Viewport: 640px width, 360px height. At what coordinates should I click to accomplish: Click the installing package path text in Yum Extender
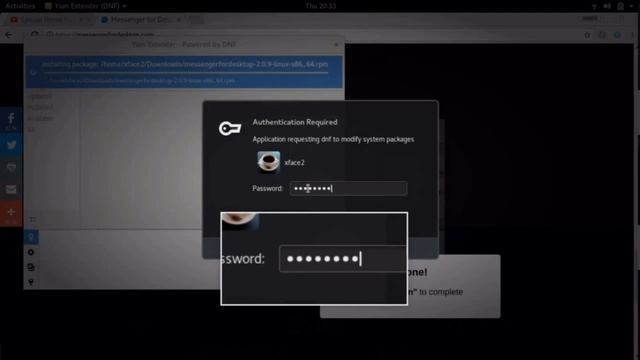184,64
